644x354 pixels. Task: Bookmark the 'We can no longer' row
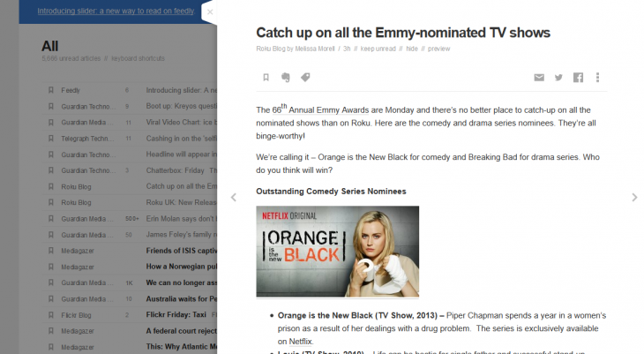click(51, 282)
